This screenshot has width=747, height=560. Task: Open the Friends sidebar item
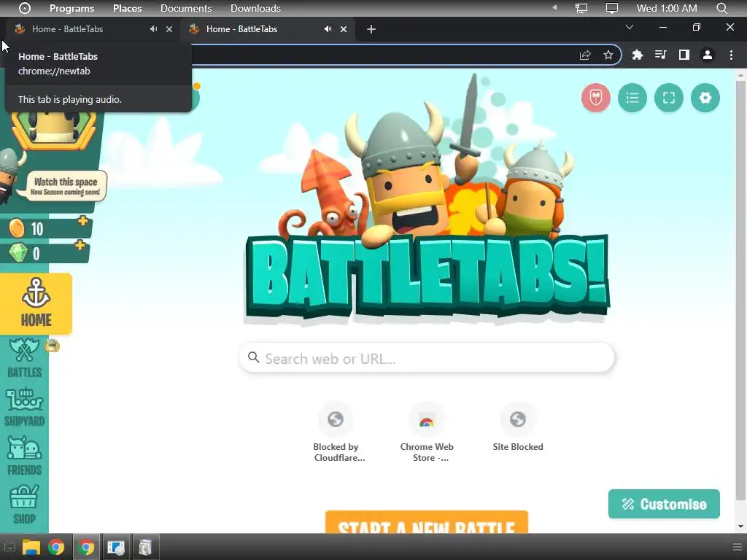point(24,456)
